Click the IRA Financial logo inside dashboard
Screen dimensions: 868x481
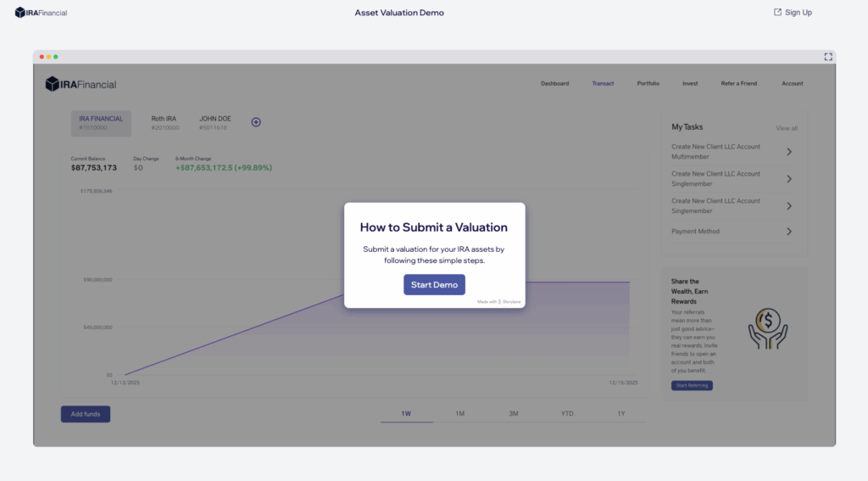click(x=81, y=84)
